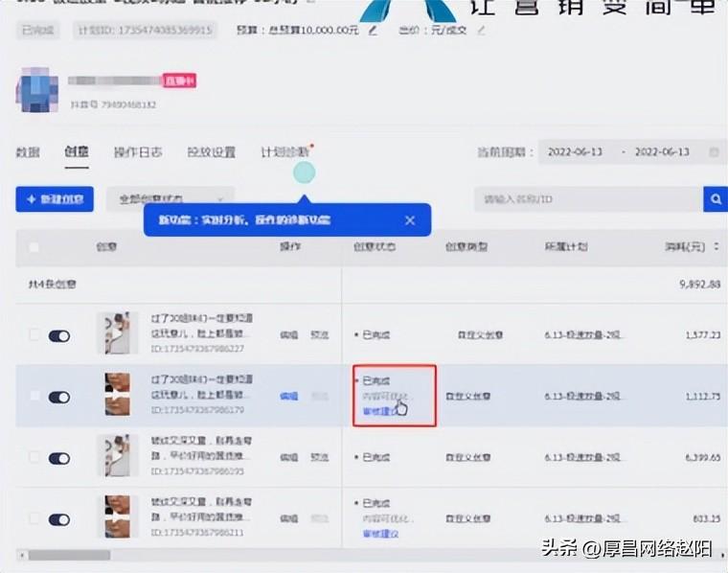Screen dimensions: 728x573
Task: Open 审核建议 link in the 1,112.73 row
Action: point(380,411)
